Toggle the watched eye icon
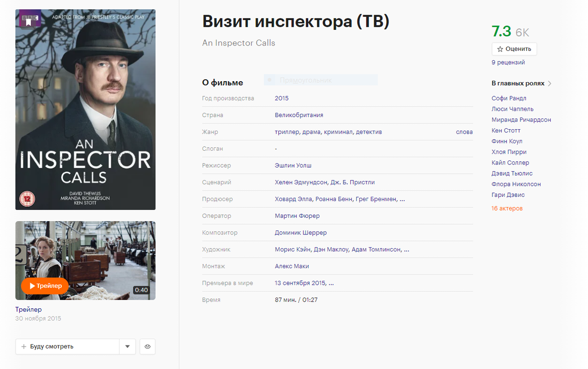588x369 pixels. point(147,346)
